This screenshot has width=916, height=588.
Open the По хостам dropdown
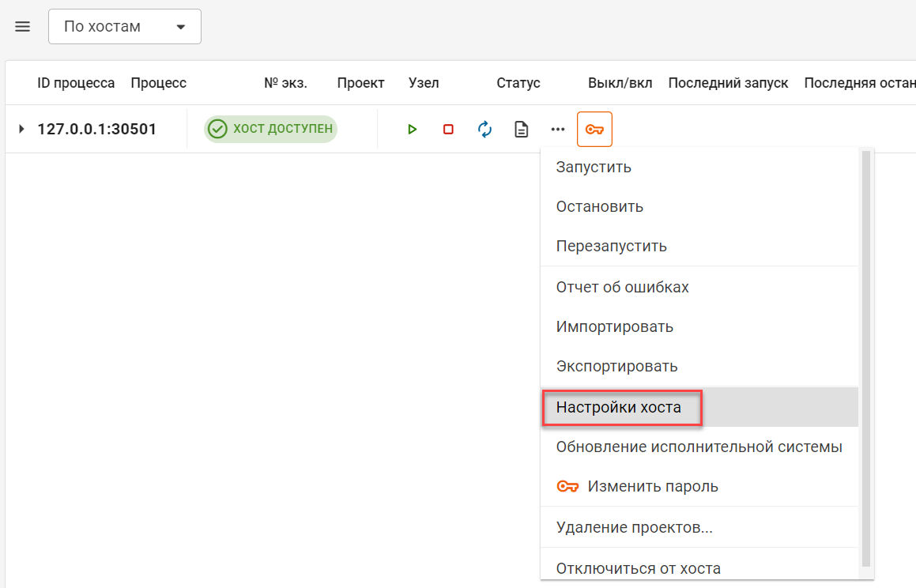coord(125,27)
